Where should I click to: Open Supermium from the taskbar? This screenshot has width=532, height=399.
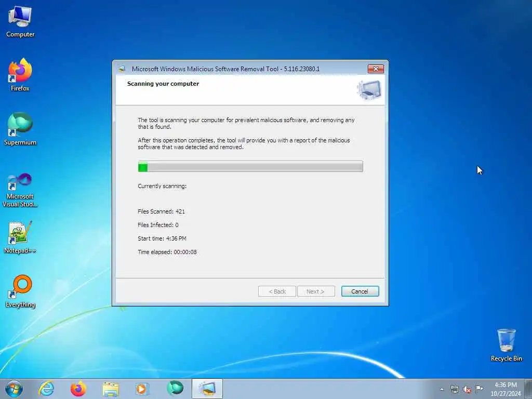coord(175,389)
